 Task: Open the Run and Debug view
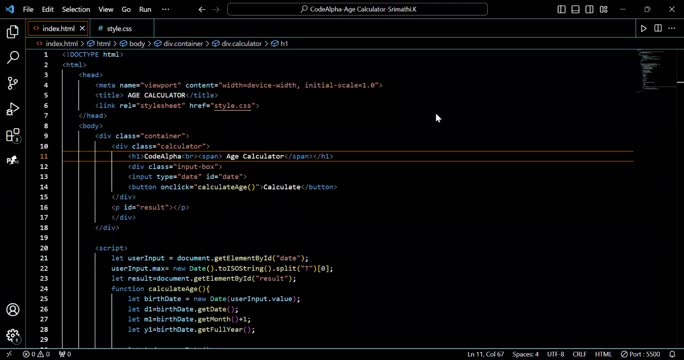pyautogui.click(x=13, y=109)
